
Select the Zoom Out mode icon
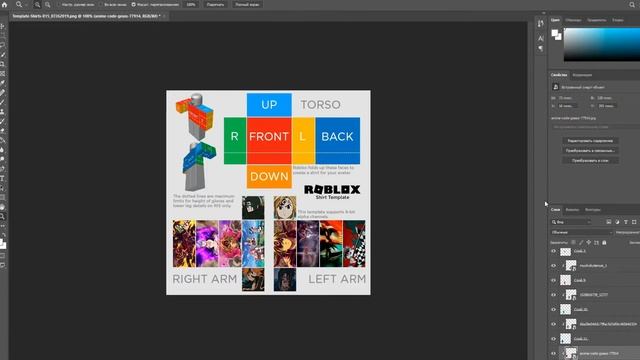(x=48, y=4)
